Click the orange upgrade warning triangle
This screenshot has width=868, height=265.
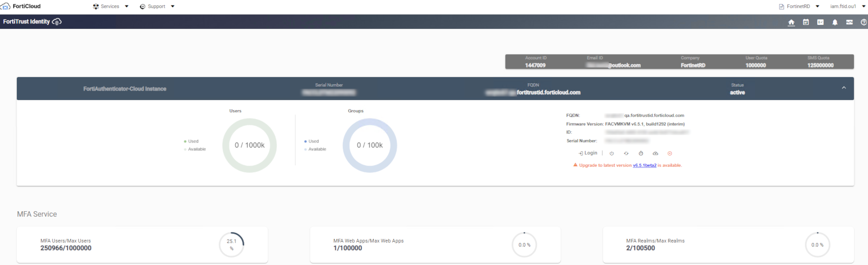pos(575,165)
